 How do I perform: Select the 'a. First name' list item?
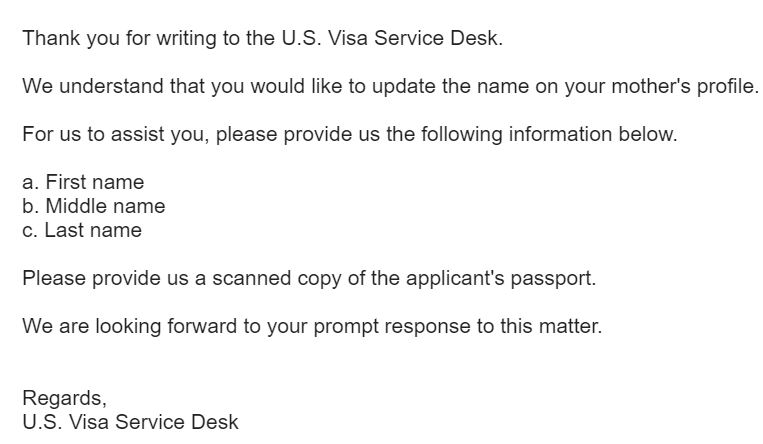[83, 183]
